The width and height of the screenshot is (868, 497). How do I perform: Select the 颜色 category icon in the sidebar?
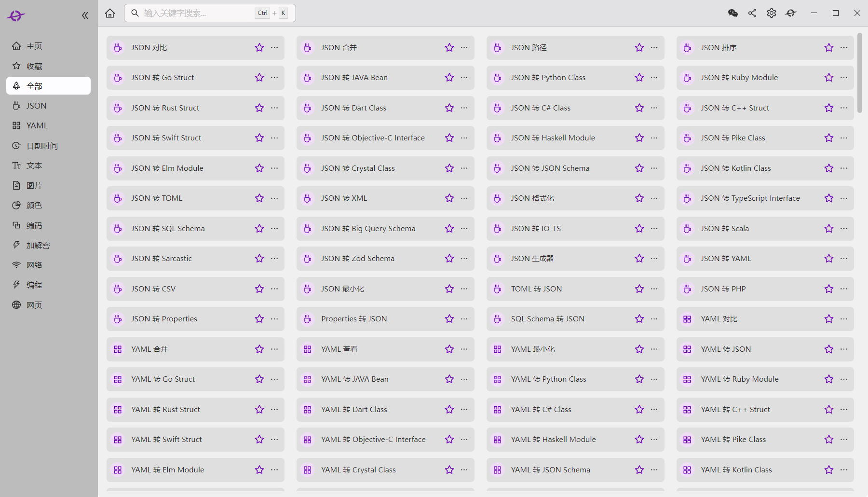[16, 206]
